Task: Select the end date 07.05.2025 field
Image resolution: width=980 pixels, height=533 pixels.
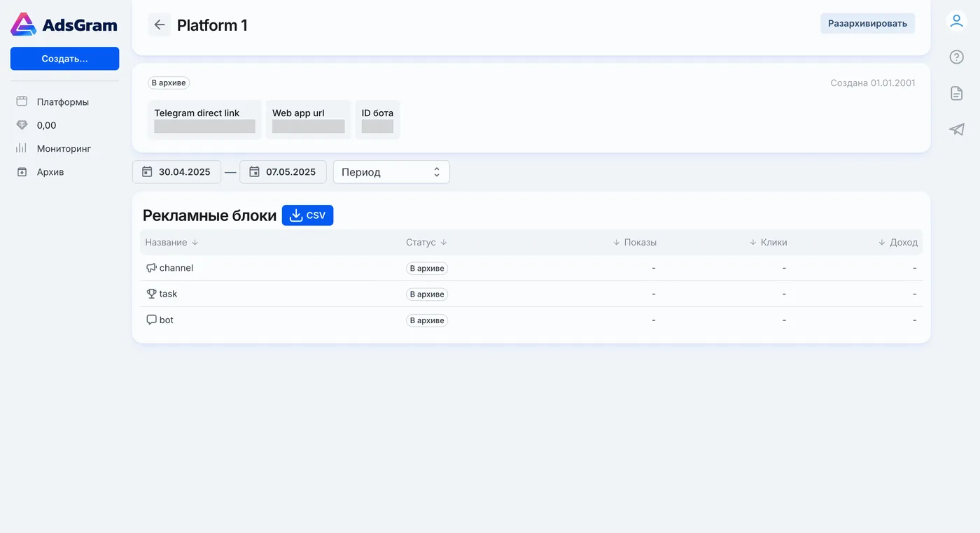Action: pyautogui.click(x=283, y=172)
